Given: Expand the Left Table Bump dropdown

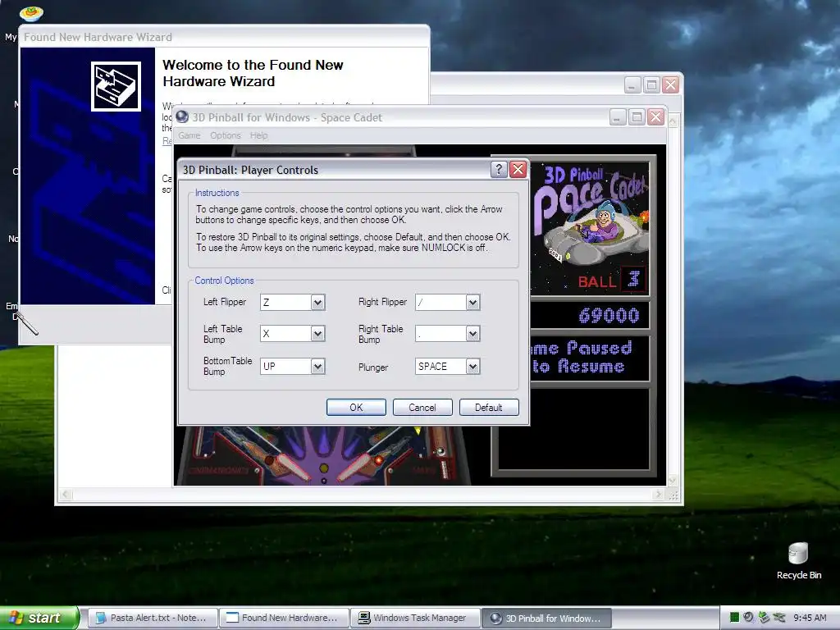Looking at the screenshot, I should point(317,334).
